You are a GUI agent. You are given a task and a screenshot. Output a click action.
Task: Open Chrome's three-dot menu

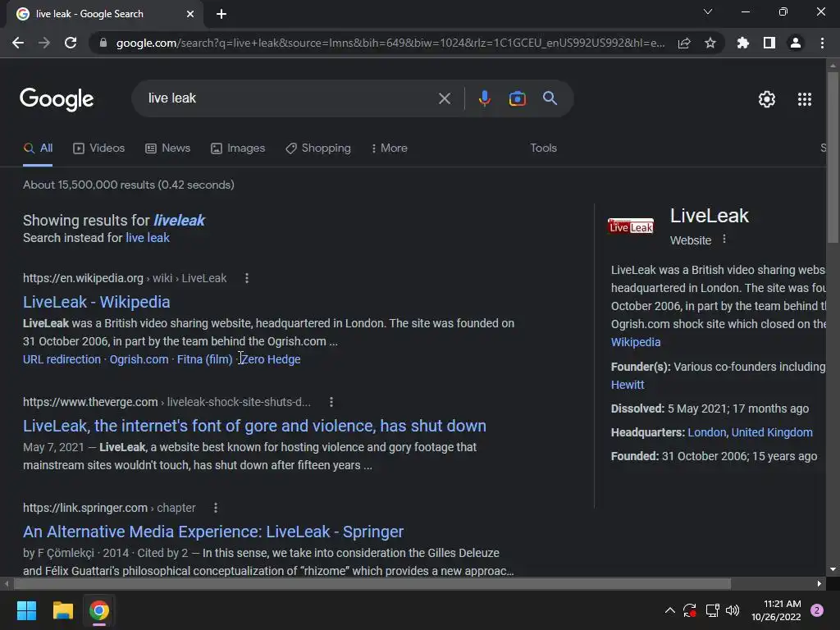point(822,43)
